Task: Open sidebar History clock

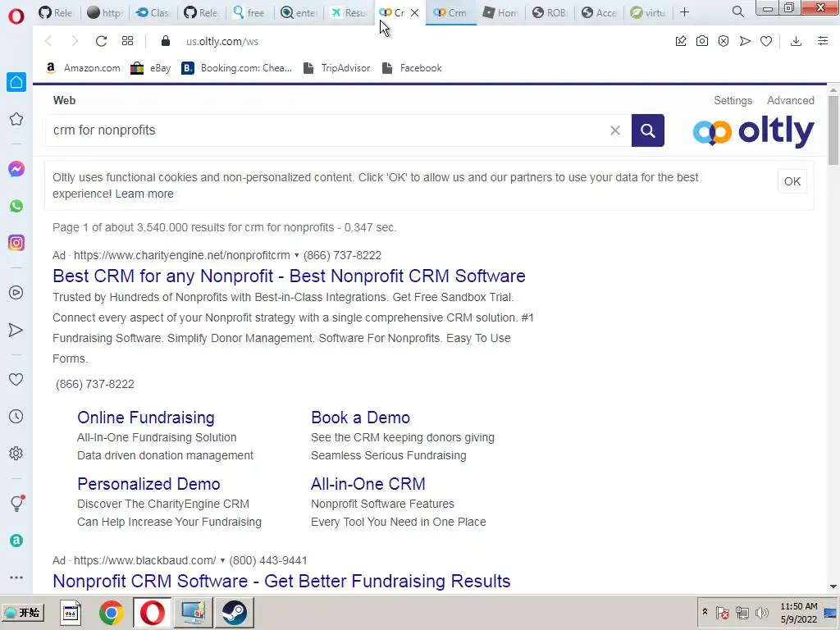Action: pos(16,416)
